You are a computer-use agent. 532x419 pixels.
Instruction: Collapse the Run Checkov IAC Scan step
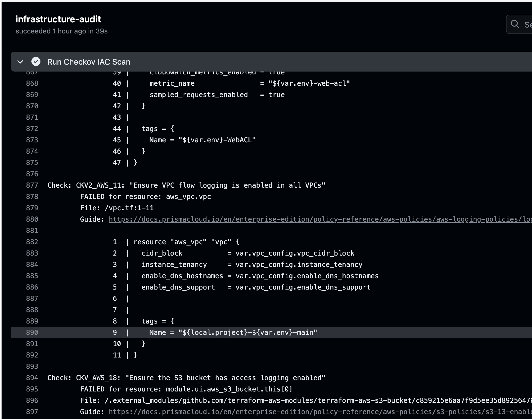[20, 62]
